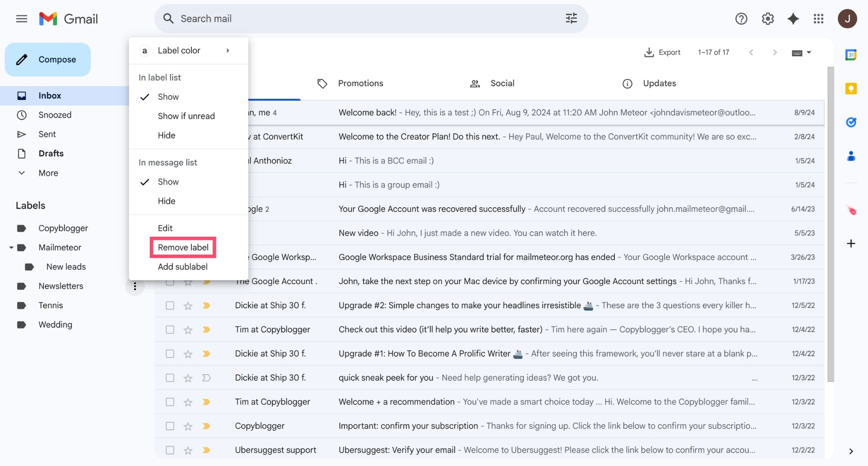Go to older messages arrow

coord(775,52)
